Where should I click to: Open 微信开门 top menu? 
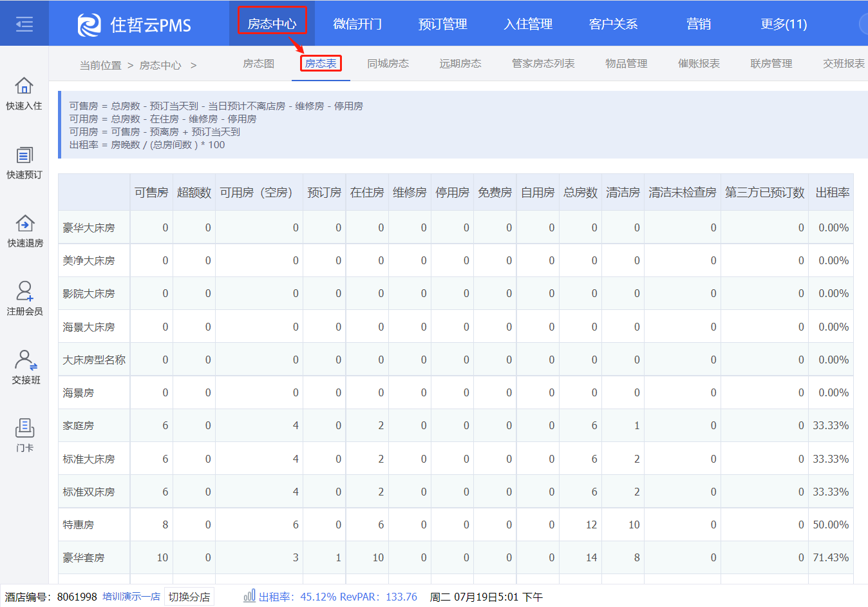357,24
